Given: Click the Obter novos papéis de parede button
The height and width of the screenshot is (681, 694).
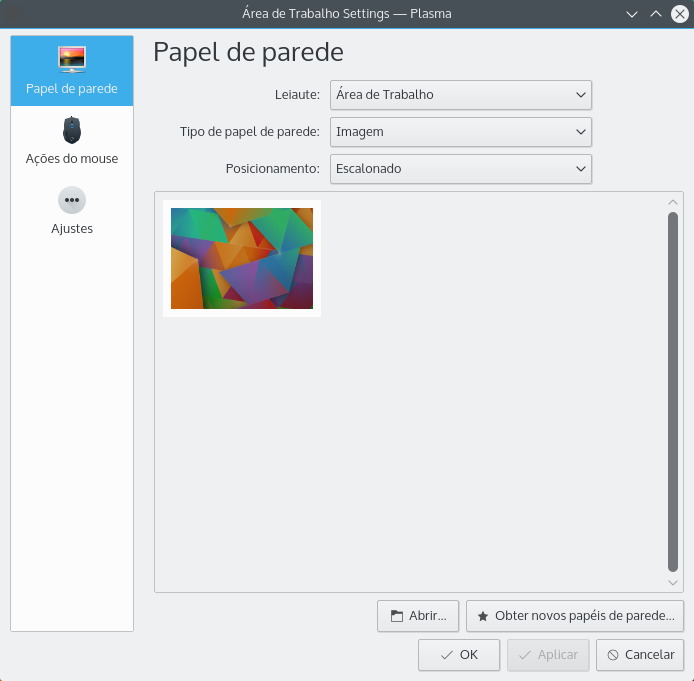Looking at the screenshot, I should 575,616.
